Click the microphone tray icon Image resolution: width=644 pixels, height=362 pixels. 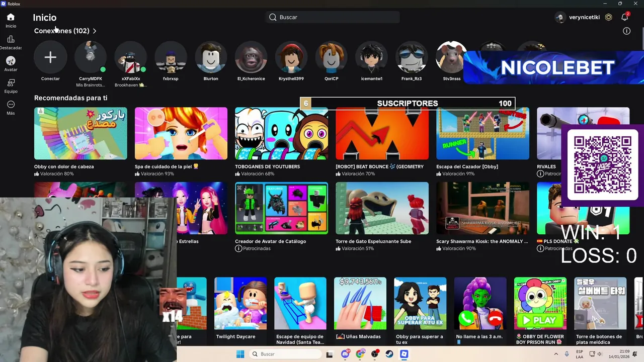567,354
